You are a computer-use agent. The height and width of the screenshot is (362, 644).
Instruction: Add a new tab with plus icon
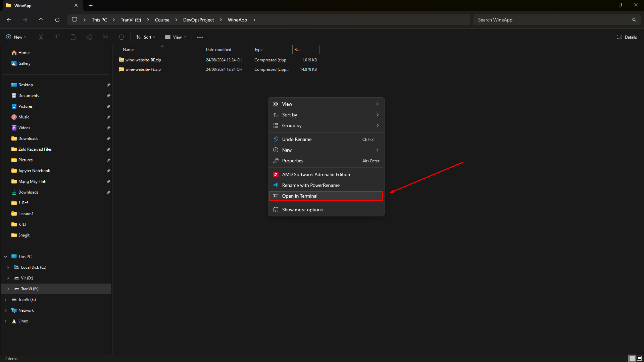click(91, 5)
